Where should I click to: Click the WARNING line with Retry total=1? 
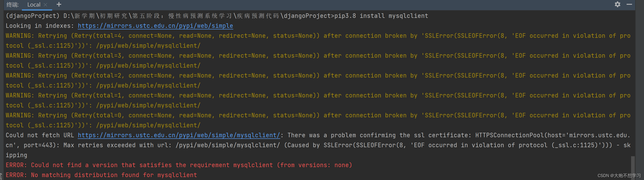click(x=318, y=100)
